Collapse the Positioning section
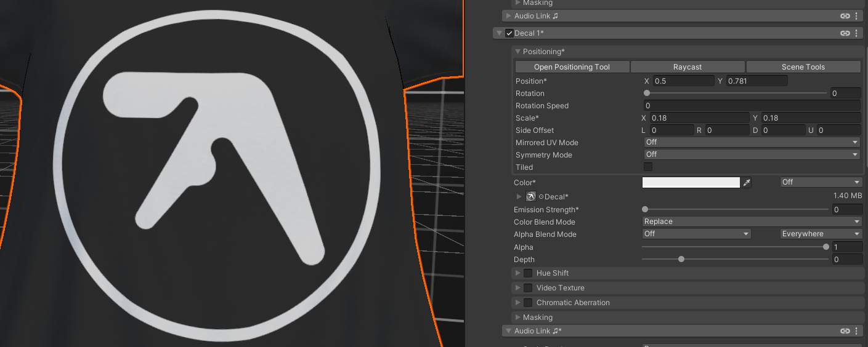The image size is (868, 347). 517,52
